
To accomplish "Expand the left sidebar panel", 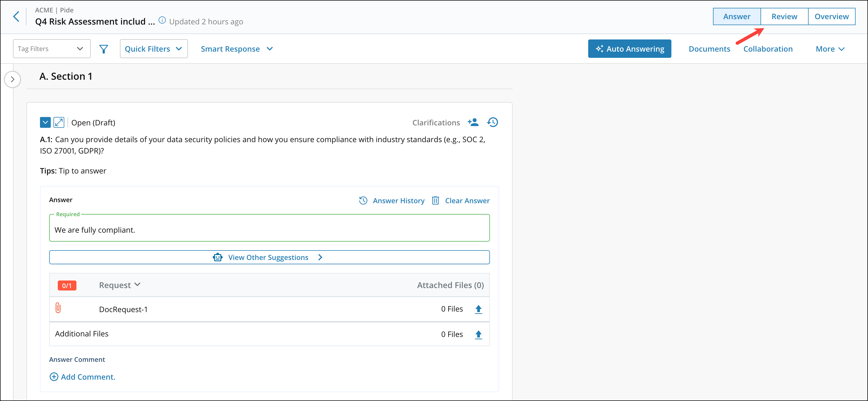I will 12,80.
